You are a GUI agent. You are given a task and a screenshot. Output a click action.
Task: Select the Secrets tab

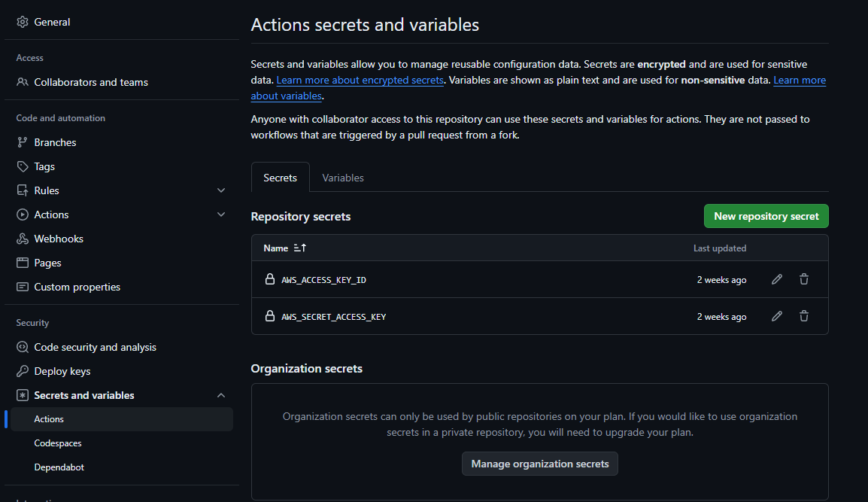[280, 178]
